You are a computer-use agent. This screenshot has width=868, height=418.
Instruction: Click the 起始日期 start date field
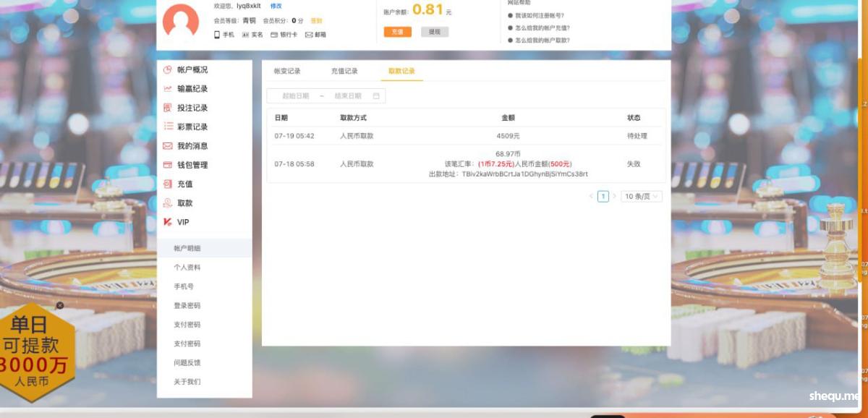295,96
